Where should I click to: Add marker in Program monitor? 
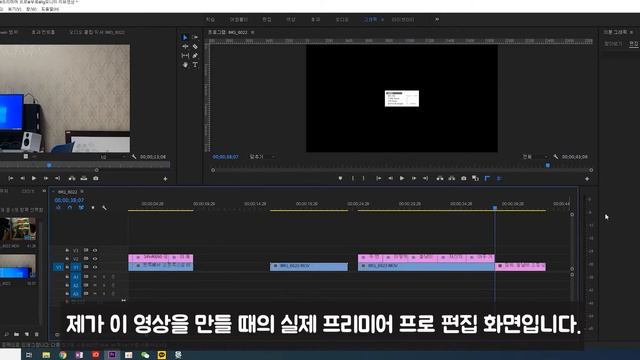point(340,178)
